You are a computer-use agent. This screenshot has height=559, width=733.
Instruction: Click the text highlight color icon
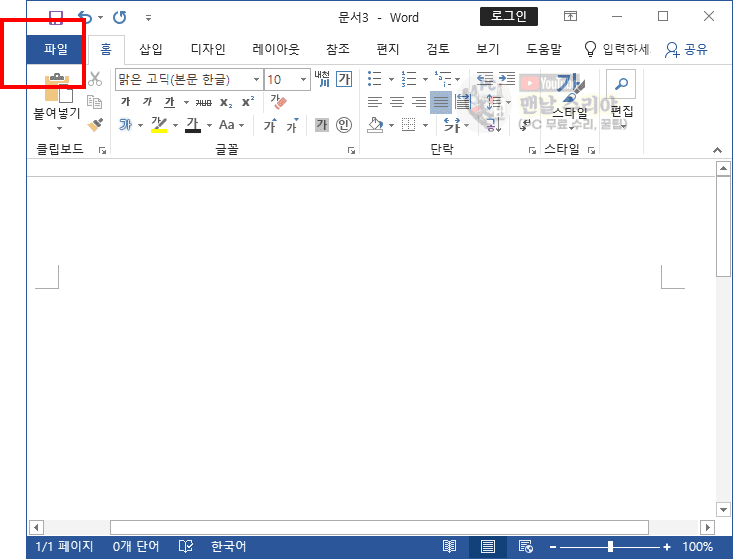[158, 125]
